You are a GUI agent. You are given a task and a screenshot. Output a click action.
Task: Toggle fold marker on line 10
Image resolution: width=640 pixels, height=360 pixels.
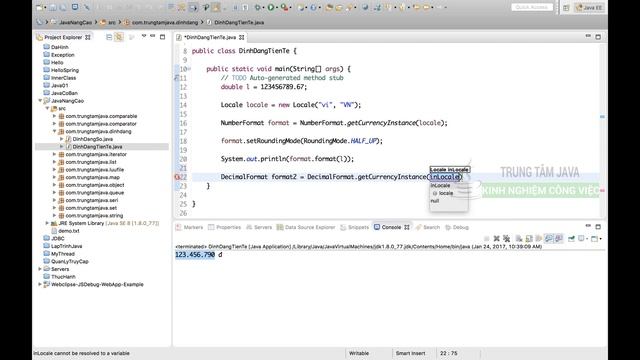189,69
